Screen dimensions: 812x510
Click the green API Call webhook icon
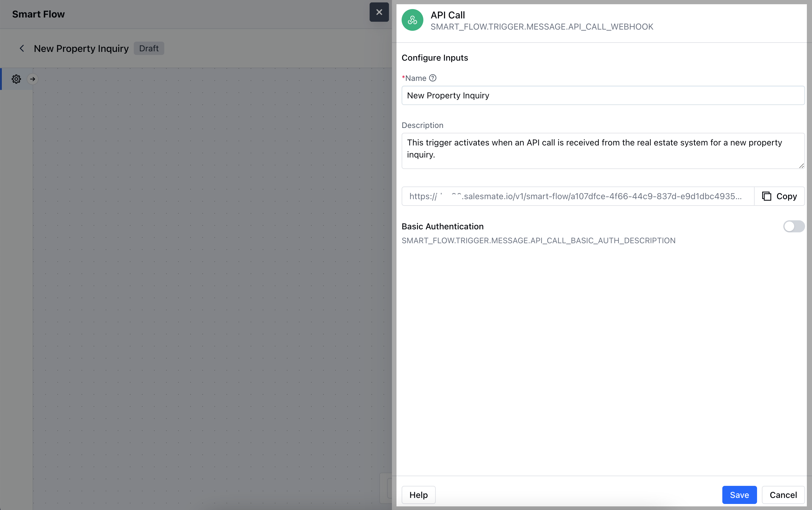[412, 20]
